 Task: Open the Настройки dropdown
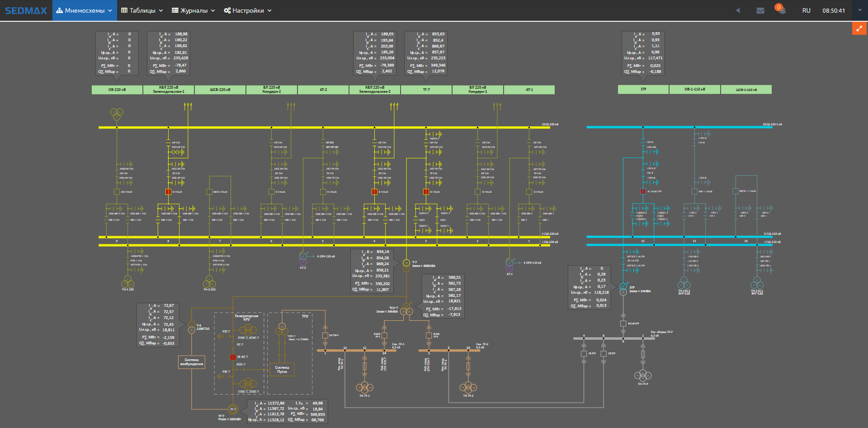[247, 10]
